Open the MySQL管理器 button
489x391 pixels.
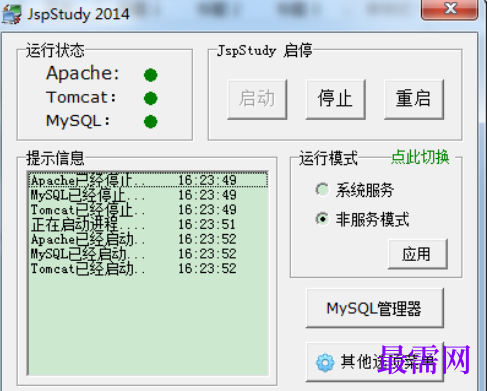375,308
